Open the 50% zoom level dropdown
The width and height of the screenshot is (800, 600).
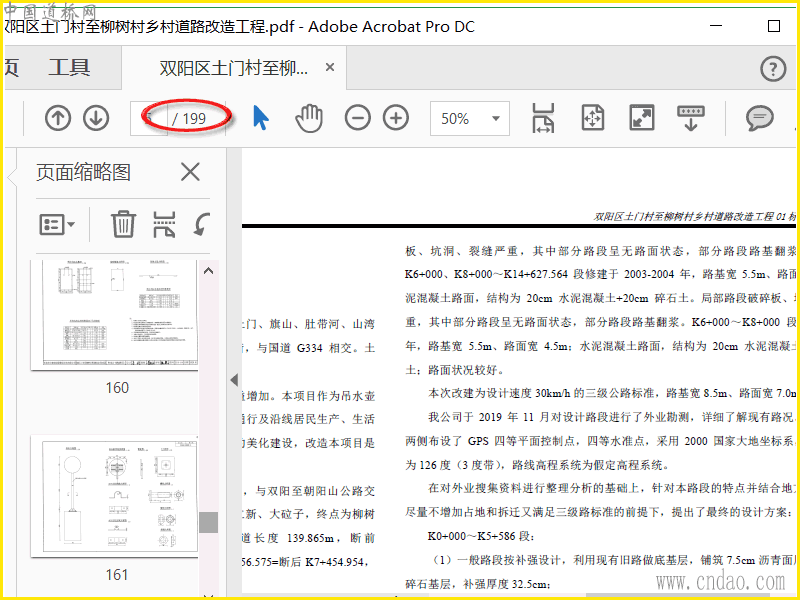pyautogui.click(x=469, y=118)
